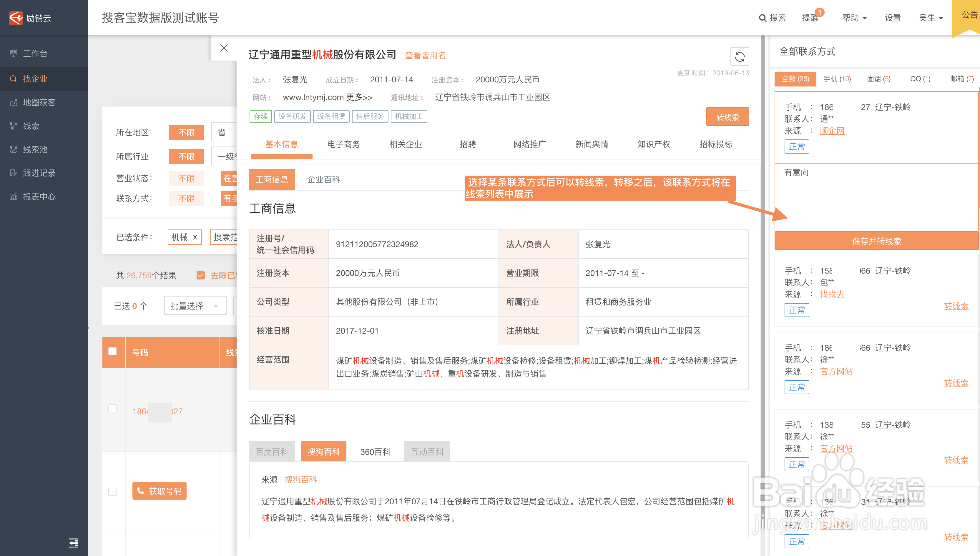980x556 pixels.
Task: Filter contacts by QQ (1)
Action: point(920,79)
